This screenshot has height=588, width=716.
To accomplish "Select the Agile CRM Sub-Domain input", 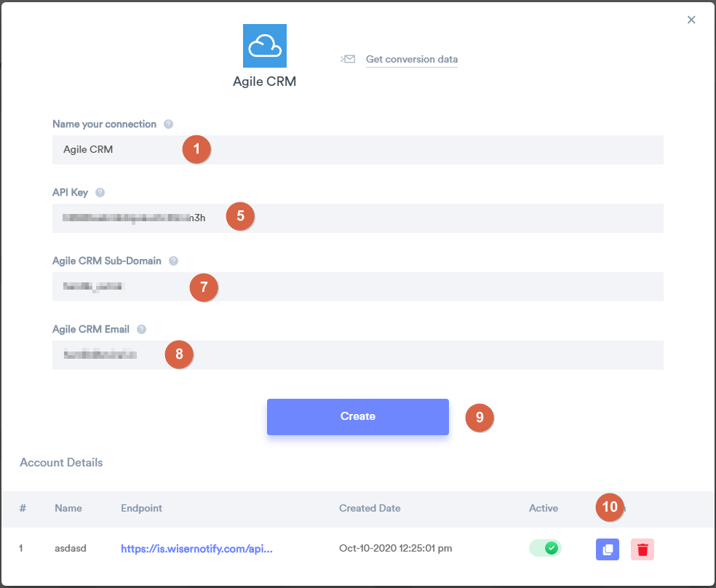I will pyautogui.click(x=357, y=287).
